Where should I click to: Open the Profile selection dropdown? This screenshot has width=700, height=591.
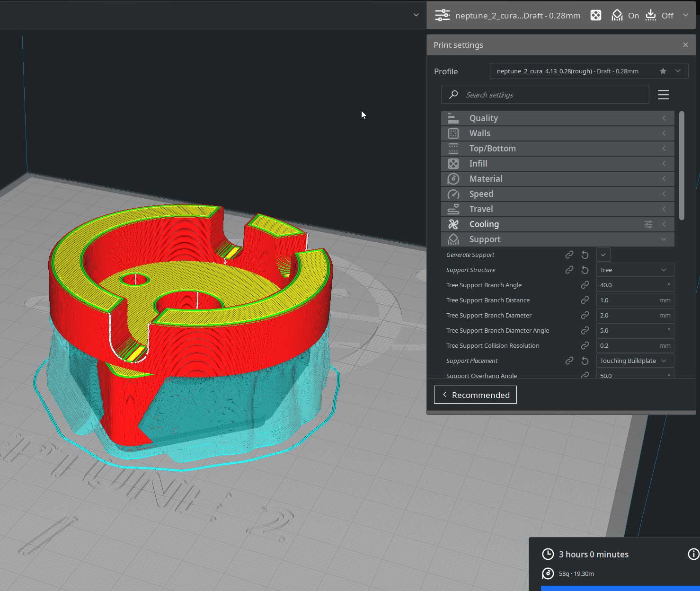[589, 71]
